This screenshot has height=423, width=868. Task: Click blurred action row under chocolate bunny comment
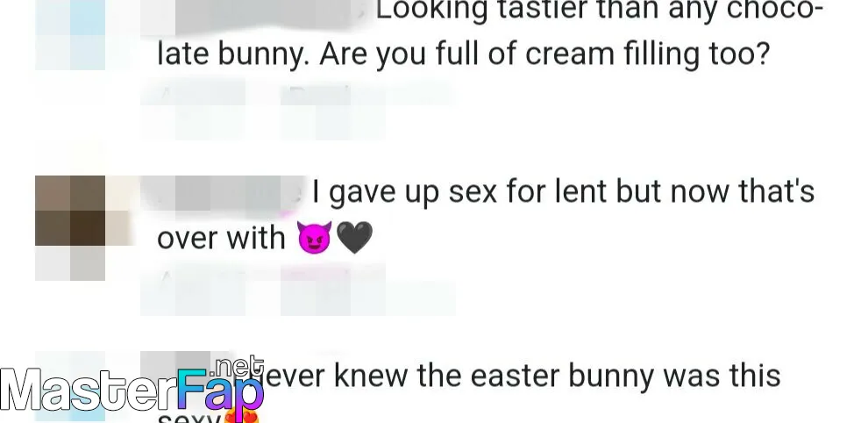coord(298,109)
